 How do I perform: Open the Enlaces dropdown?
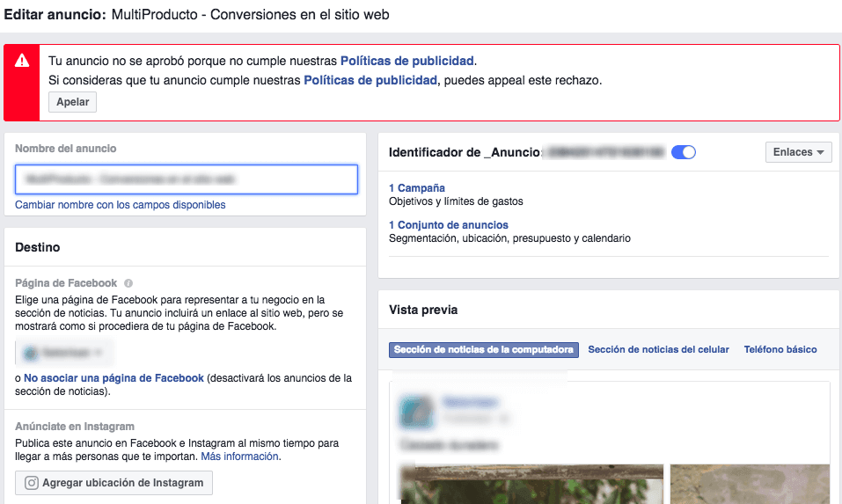(x=798, y=152)
